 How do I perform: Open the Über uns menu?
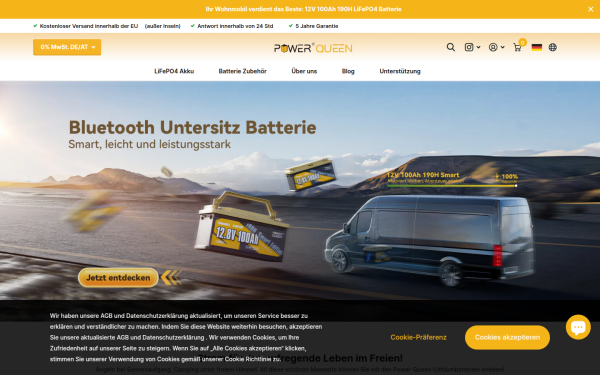[304, 71]
